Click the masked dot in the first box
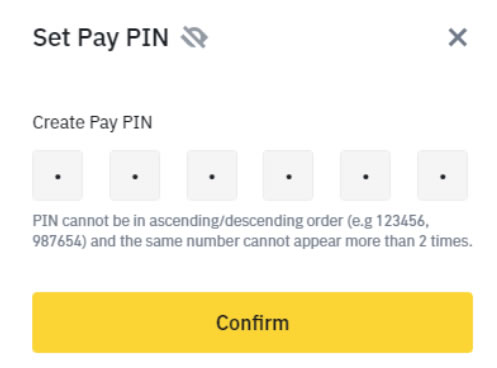 [58, 177]
